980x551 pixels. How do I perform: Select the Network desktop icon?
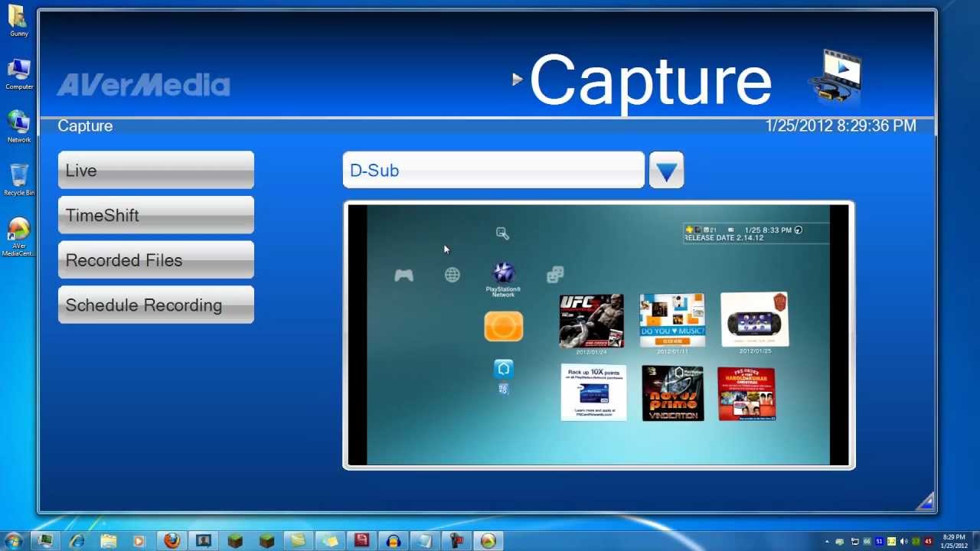click(18, 126)
